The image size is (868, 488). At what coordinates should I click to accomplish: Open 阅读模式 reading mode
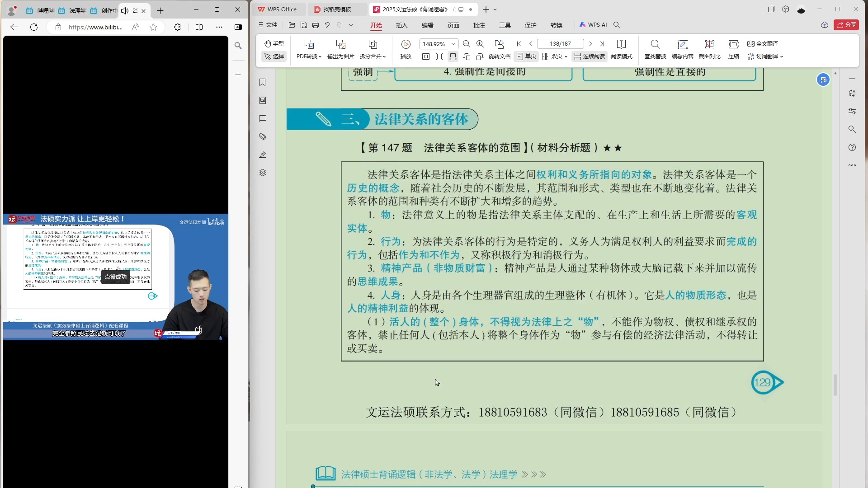coord(622,49)
